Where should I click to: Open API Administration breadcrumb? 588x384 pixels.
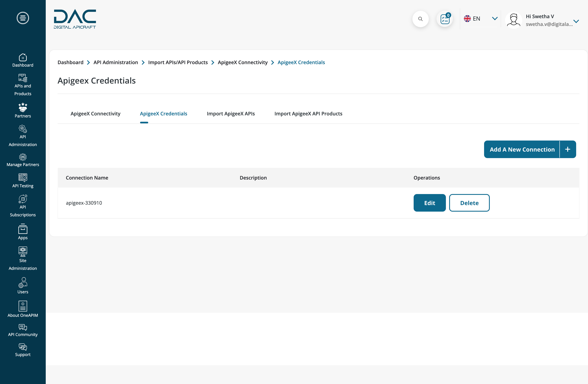point(116,62)
